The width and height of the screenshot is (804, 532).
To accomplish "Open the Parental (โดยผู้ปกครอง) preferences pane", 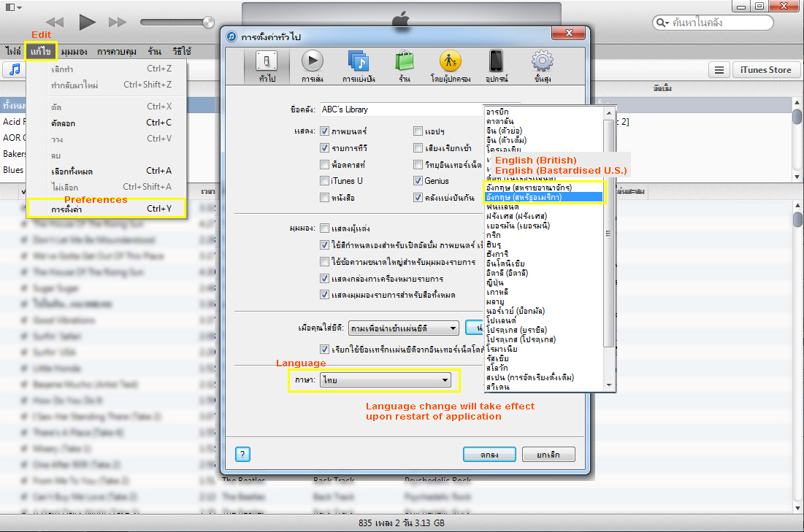I will (451, 66).
